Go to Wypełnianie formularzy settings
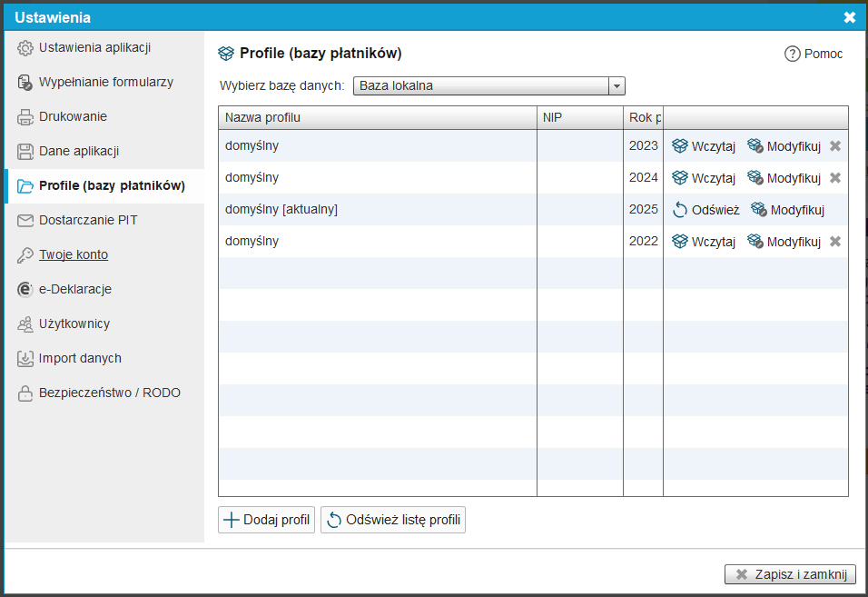Screen dimensions: 868x597 [x=105, y=82]
